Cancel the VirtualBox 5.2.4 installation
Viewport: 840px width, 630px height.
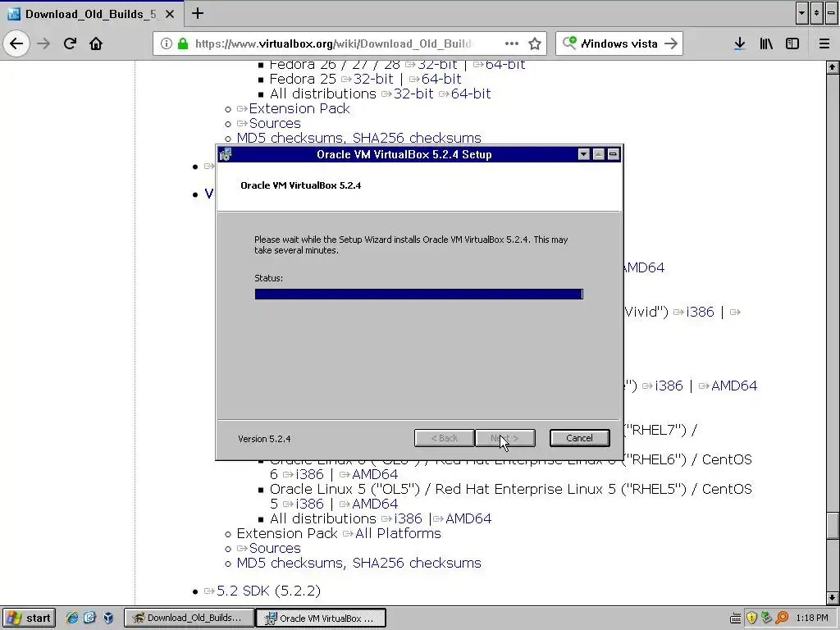click(579, 438)
